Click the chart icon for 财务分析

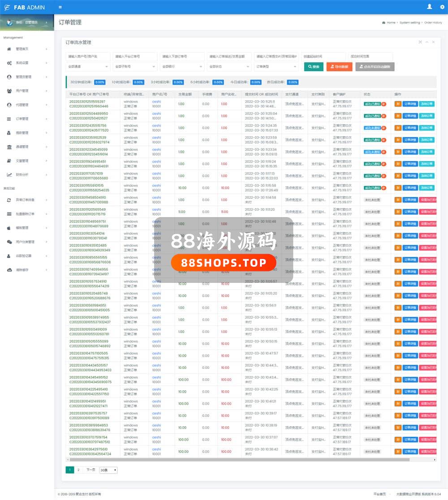point(9,175)
